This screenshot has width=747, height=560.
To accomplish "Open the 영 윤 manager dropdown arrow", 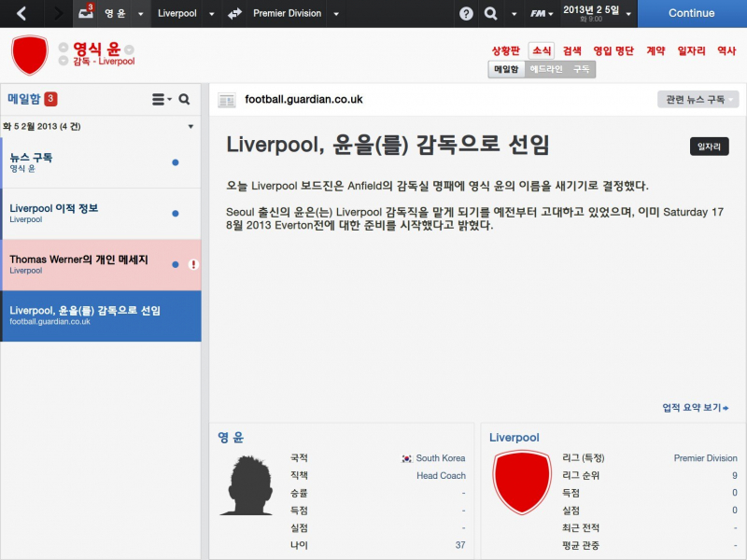I will 141,14.
